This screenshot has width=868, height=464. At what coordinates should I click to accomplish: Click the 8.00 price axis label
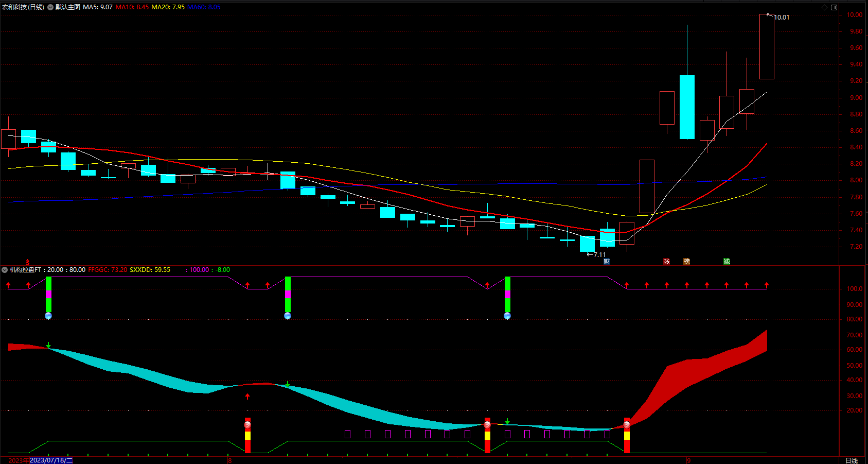pos(856,180)
